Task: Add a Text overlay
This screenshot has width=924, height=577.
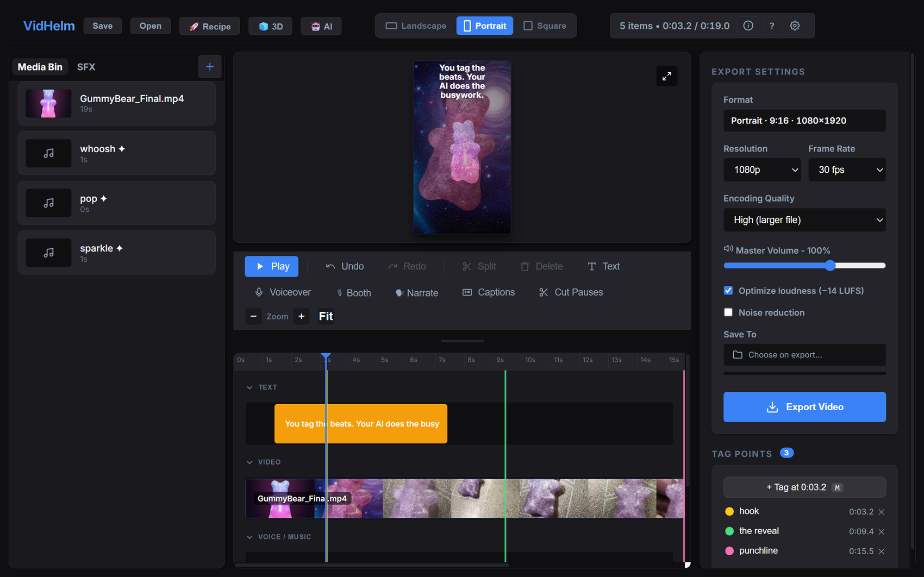Action: (x=603, y=266)
